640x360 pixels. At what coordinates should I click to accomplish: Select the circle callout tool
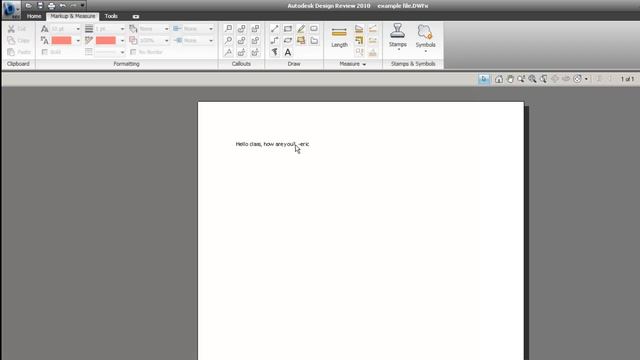229,40
